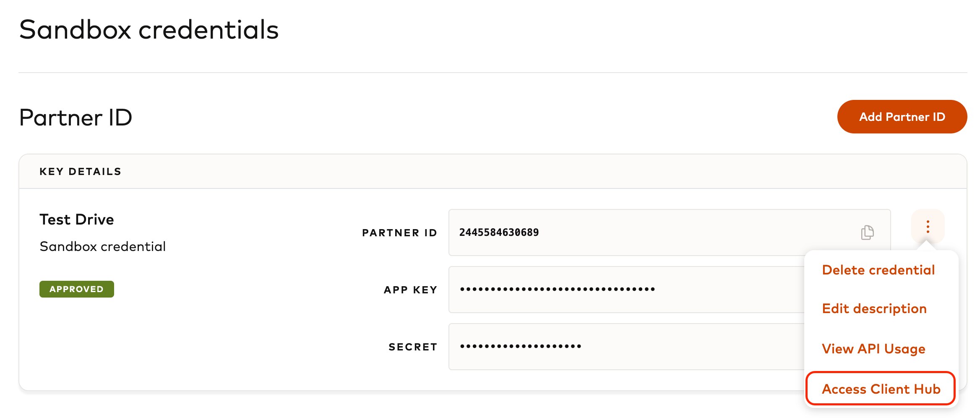Click the KEY DETAILS table header
This screenshot has width=980, height=418.
(80, 172)
